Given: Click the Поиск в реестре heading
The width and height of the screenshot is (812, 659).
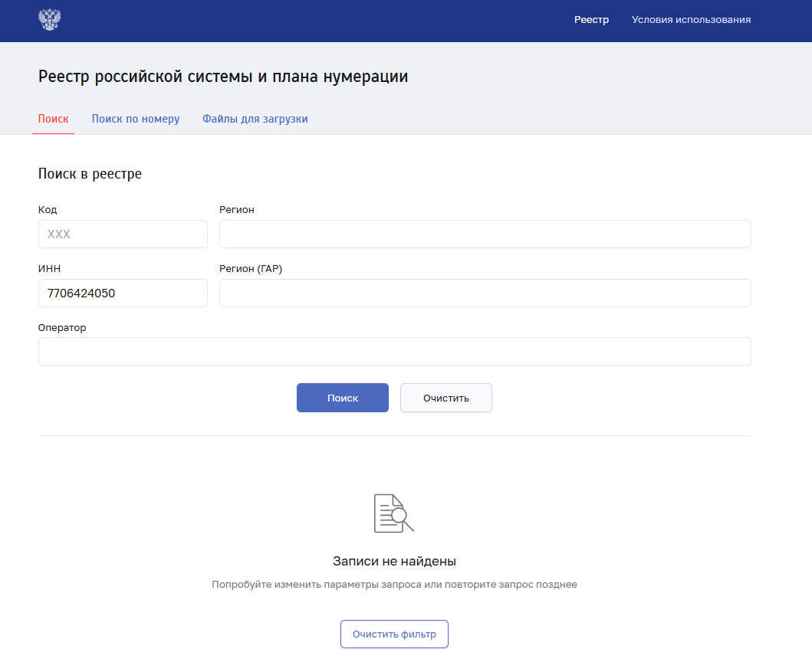Looking at the screenshot, I should [90, 174].
